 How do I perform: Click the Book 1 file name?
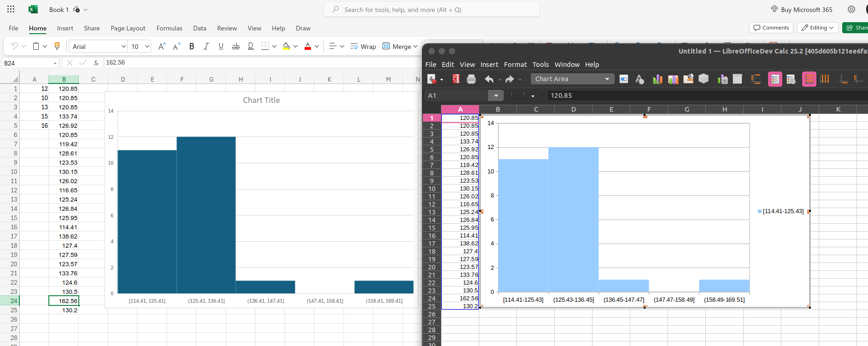tap(59, 9)
